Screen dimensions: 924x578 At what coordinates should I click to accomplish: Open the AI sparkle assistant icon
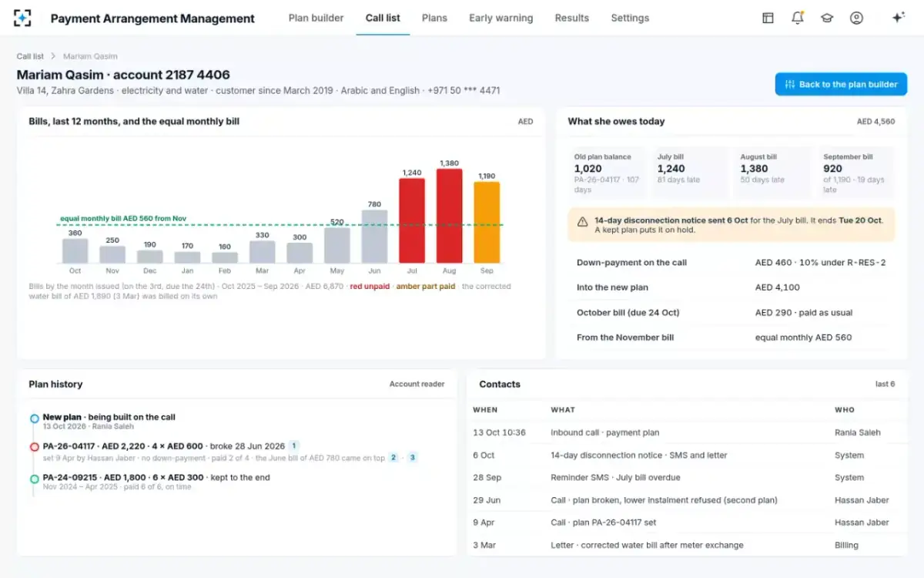click(898, 18)
